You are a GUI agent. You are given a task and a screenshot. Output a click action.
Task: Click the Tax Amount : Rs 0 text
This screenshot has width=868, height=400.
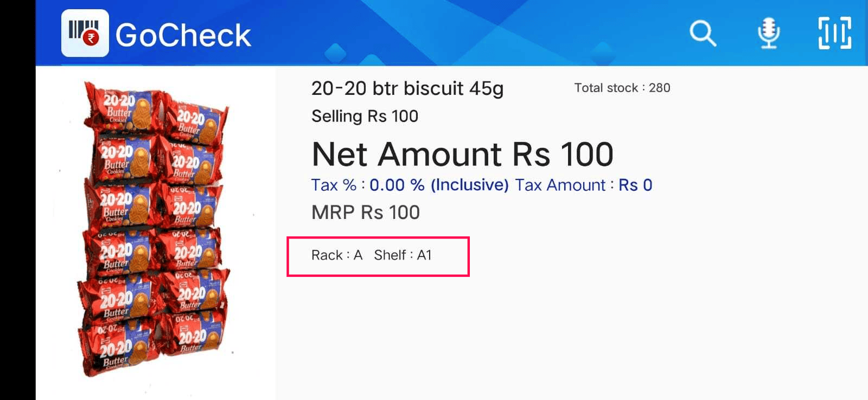584,185
